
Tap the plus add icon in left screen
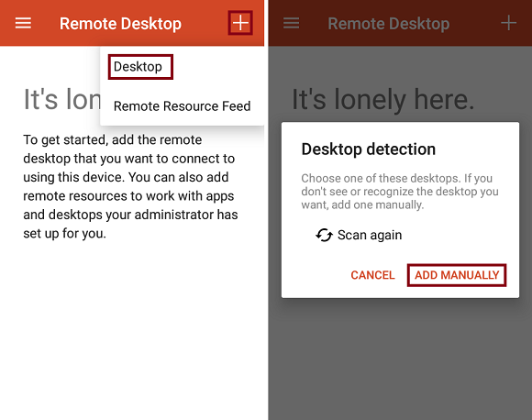240,23
